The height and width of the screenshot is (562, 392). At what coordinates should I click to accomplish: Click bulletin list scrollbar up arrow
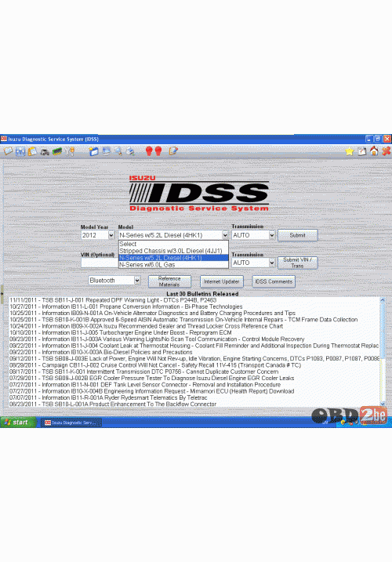click(383, 300)
